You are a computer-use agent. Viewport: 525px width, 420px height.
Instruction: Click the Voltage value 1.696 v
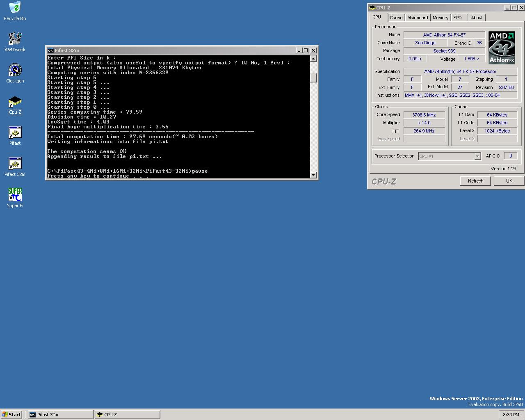point(471,59)
